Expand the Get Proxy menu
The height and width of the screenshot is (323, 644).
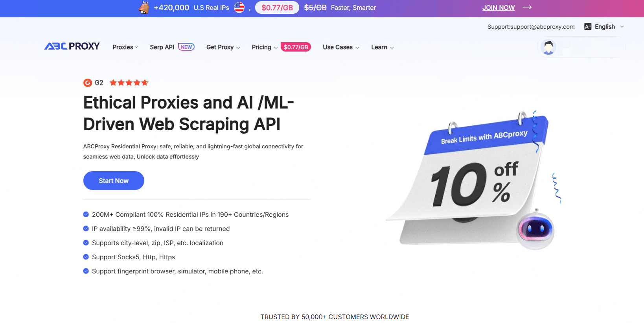coord(223,47)
